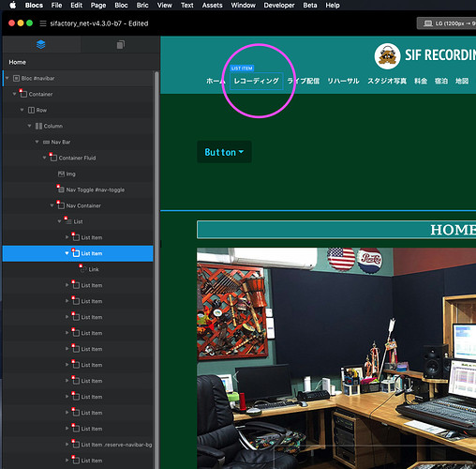The image size is (476, 469).
Task: Select the Img layer icon
Action: pyautogui.click(x=61, y=174)
